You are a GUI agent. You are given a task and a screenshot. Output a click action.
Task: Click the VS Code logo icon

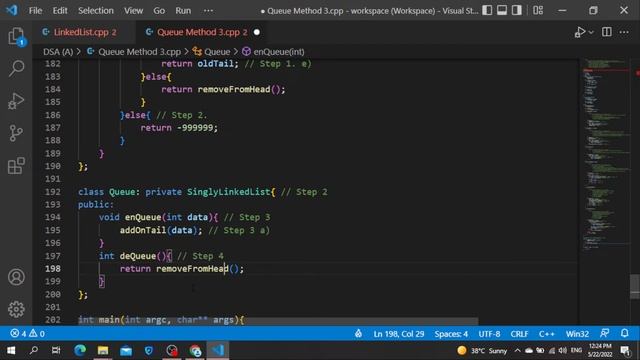[x=11, y=10]
